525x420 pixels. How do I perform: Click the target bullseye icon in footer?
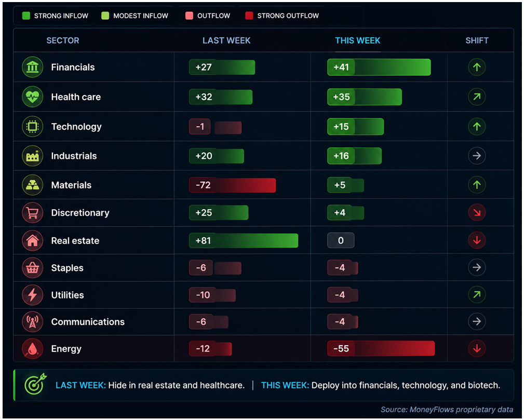[35, 385]
